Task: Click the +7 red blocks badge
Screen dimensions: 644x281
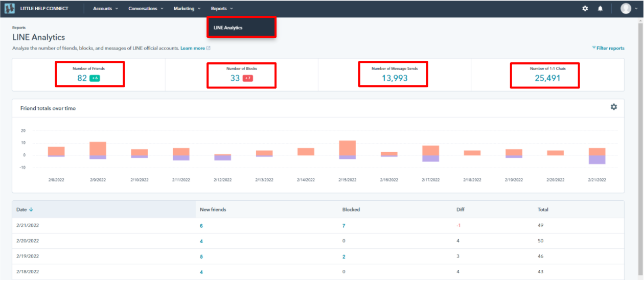Action: pos(248,78)
